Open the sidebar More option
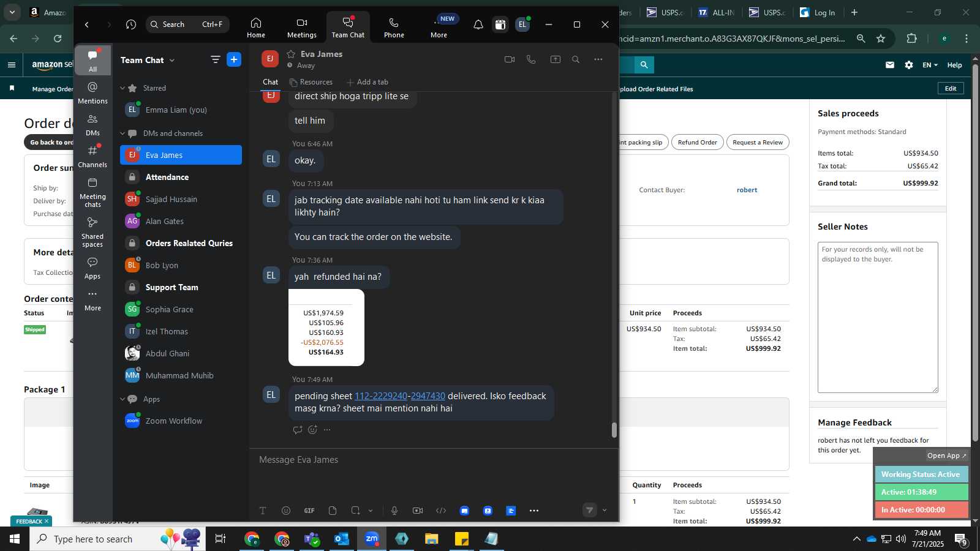Image resolution: width=980 pixels, height=551 pixels. 92,300
